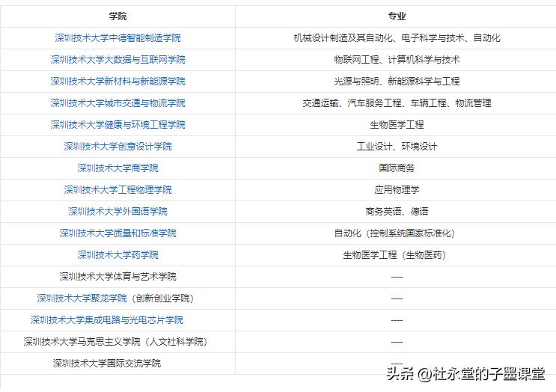Select the 国际商务 cell
556x392 pixels.
click(397, 168)
